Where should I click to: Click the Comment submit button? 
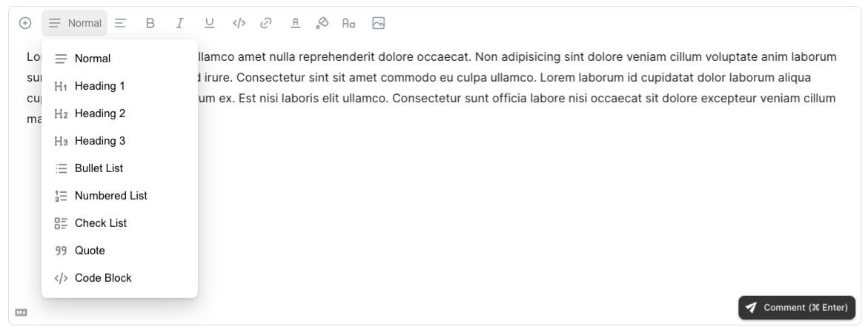point(797,308)
